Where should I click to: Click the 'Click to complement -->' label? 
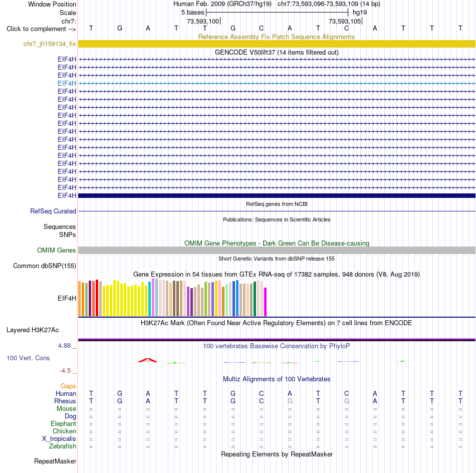click(x=41, y=29)
